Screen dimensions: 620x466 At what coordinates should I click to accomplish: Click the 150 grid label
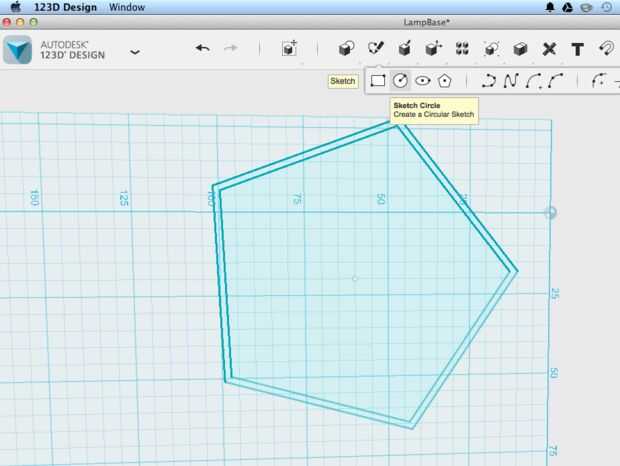coord(34,198)
